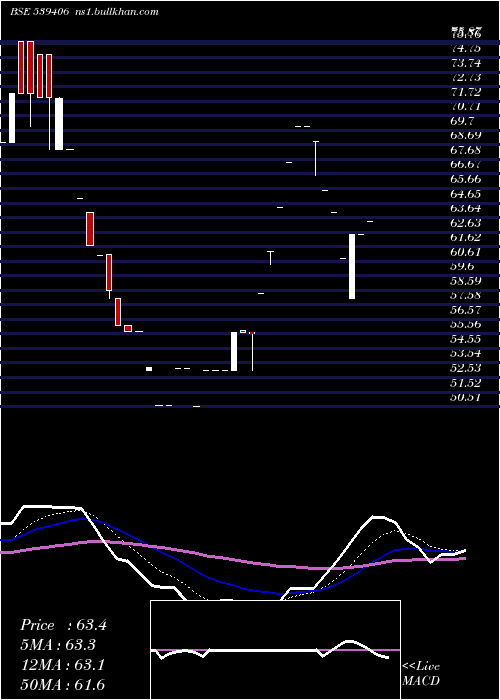This screenshot has height=700, width=500.
Task: Click the BSE 539406 header text
Action: click(x=39, y=12)
